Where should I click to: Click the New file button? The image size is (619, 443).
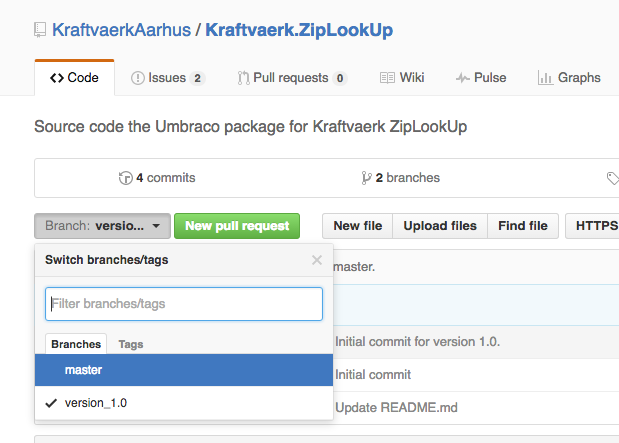(358, 226)
